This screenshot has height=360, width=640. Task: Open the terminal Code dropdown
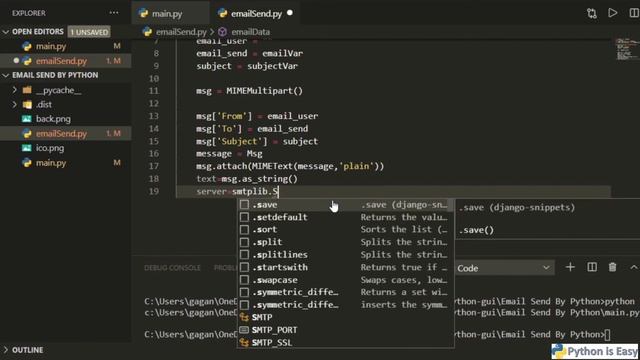504,268
